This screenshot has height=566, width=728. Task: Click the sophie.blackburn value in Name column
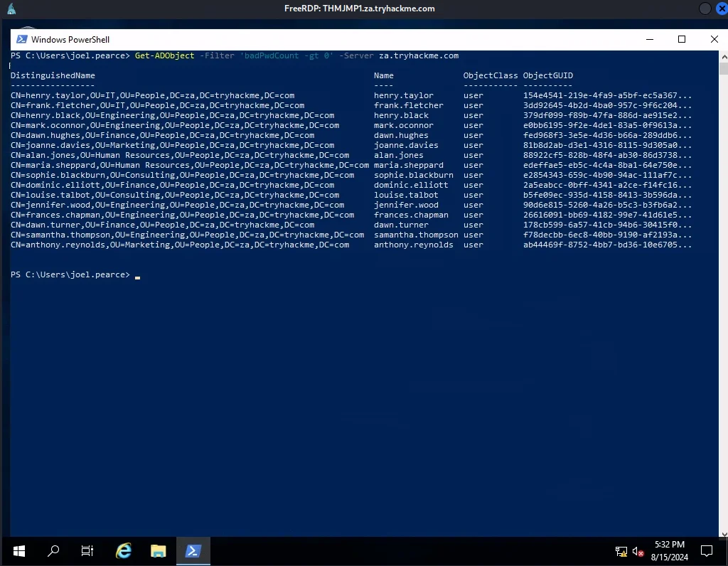click(x=414, y=175)
